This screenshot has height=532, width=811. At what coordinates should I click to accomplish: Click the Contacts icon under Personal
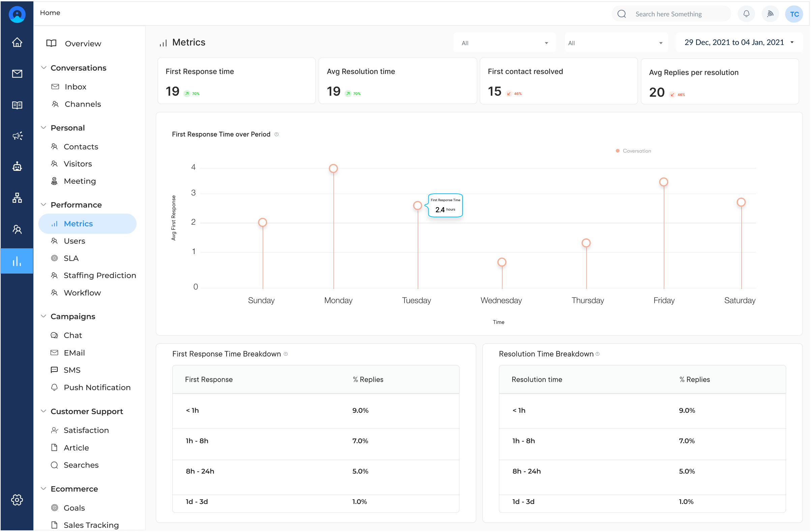[55, 146]
